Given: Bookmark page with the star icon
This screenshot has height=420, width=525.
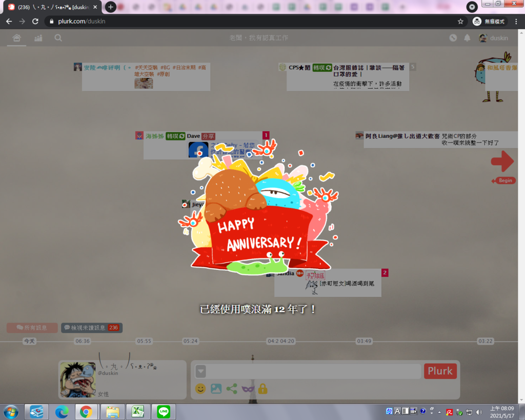Looking at the screenshot, I should (x=460, y=22).
